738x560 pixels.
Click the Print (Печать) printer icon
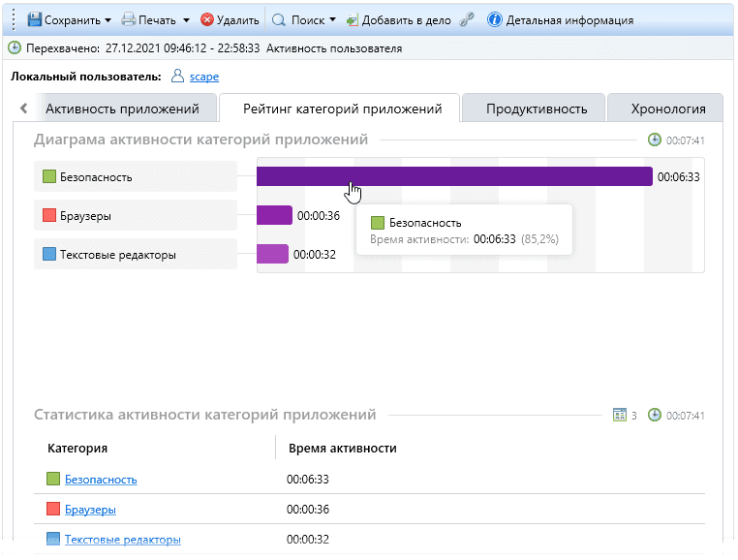128,19
